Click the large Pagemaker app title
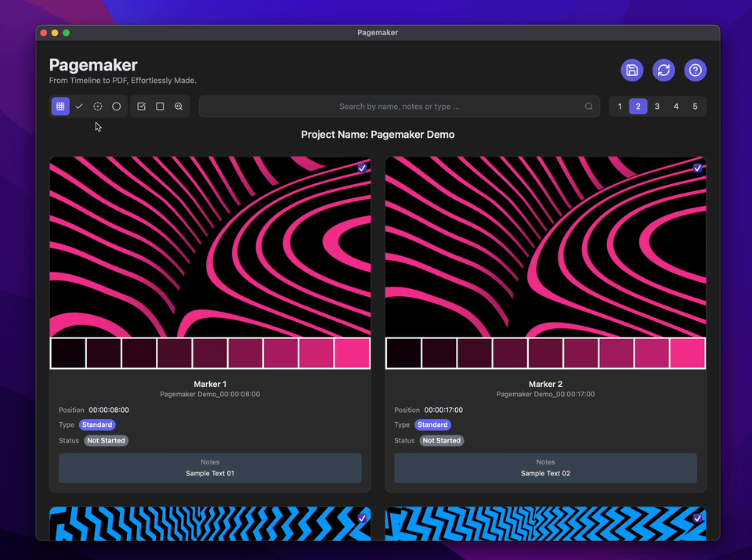The height and width of the screenshot is (560, 752). coord(93,65)
